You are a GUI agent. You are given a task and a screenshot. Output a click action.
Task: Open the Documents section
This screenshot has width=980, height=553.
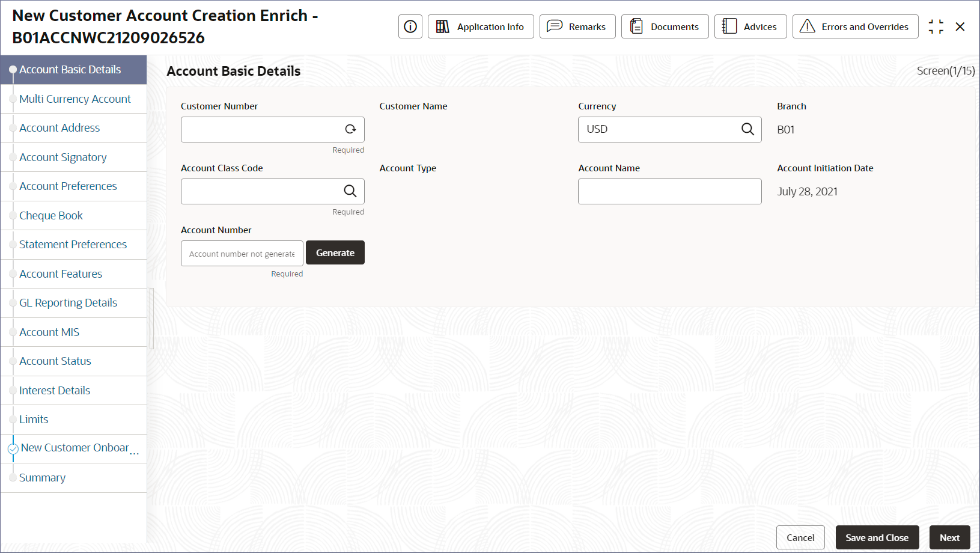(665, 26)
